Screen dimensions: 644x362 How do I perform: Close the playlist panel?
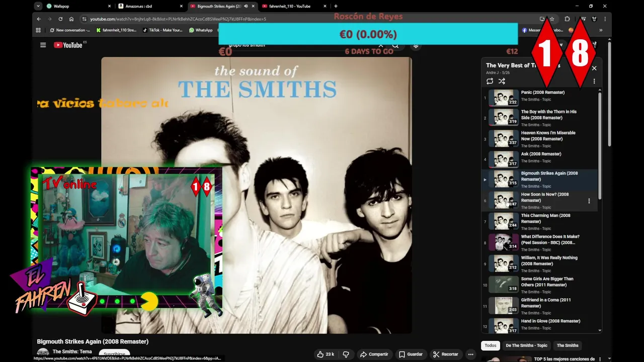594,68
